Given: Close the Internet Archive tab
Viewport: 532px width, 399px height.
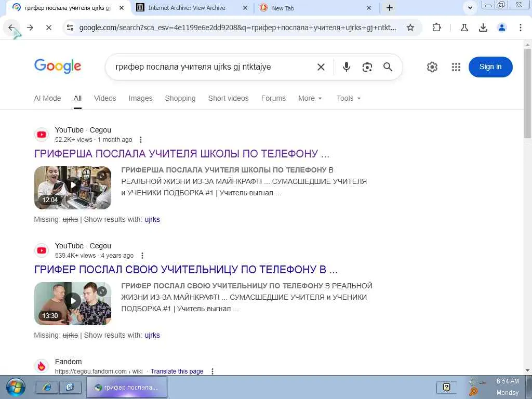Looking at the screenshot, I should tap(245, 8).
